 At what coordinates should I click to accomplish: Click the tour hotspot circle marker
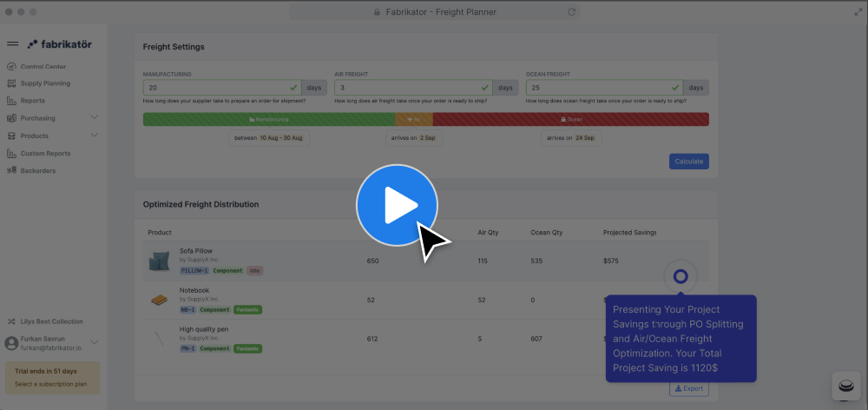click(x=681, y=276)
